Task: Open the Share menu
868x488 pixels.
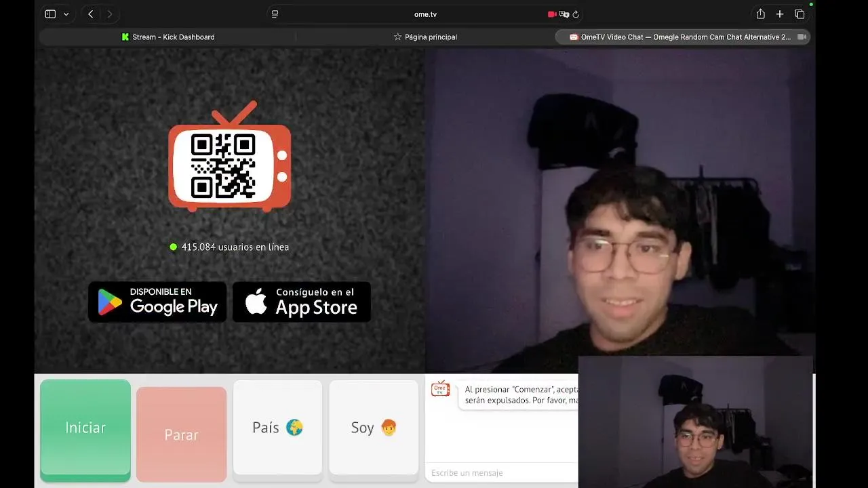Action: pos(761,14)
